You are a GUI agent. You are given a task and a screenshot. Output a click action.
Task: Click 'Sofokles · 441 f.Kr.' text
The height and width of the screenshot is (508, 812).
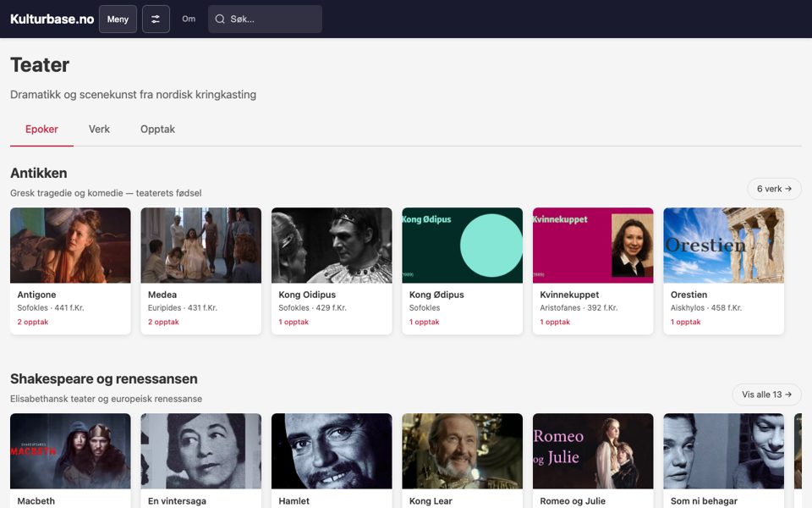point(50,308)
